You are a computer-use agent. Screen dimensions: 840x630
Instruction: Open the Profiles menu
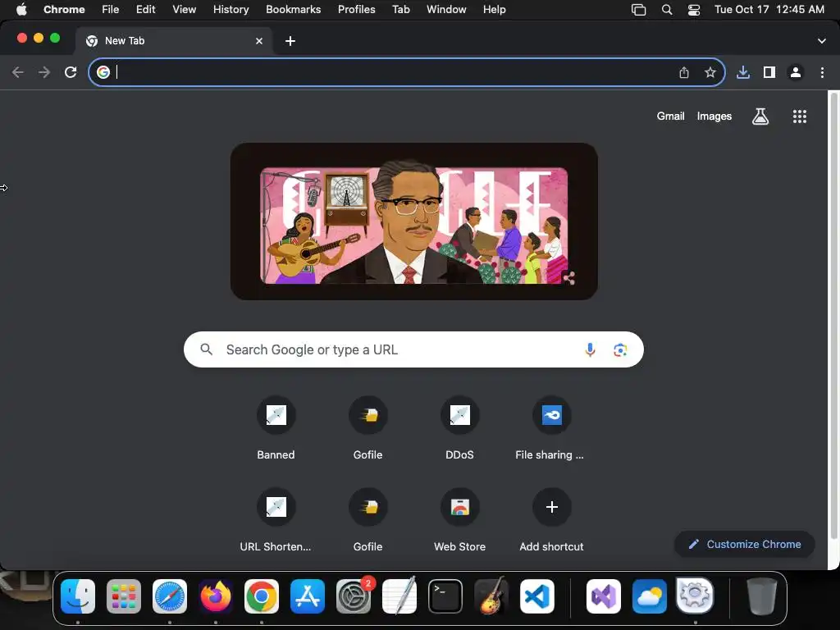pos(357,10)
